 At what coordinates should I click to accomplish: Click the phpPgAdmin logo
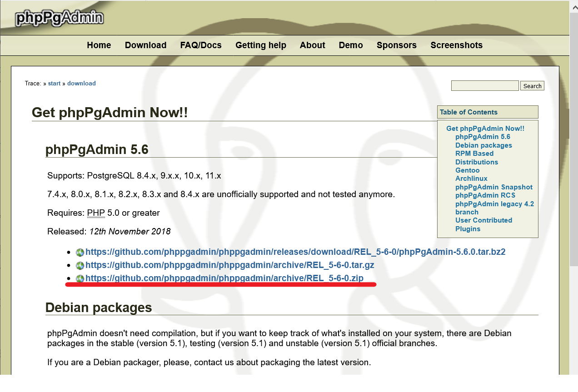pos(59,18)
